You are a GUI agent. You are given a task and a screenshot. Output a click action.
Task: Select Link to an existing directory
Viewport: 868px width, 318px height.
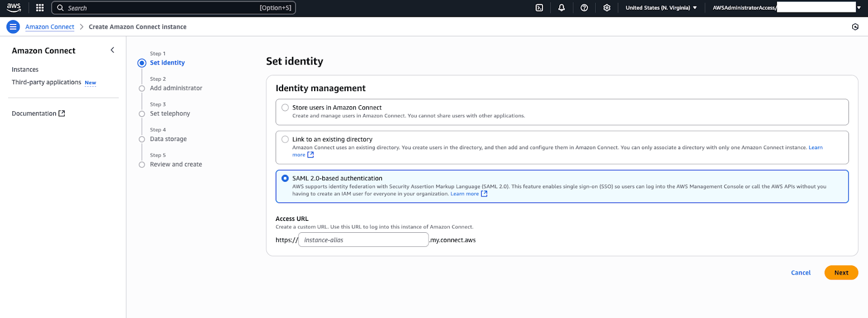(285, 139)
